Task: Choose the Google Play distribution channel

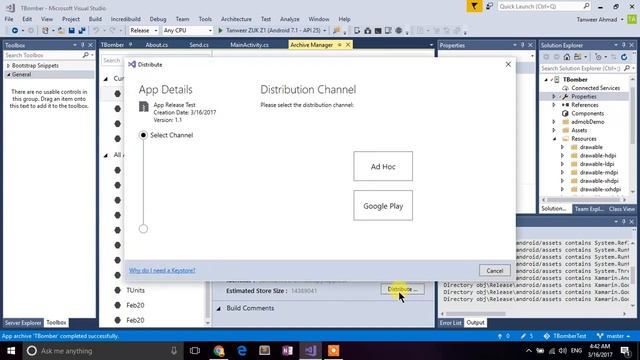Action: tap(383, 206)
